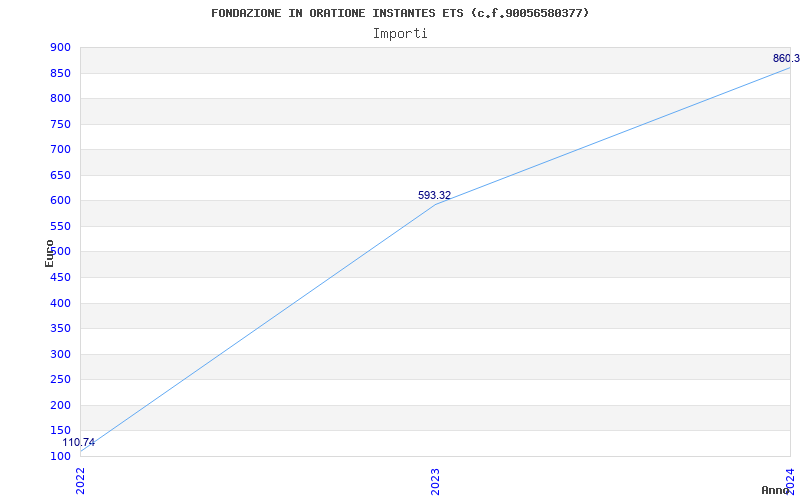Click the 800 y-axis tick label
800x500 pixels.
[x=60, y=98]
